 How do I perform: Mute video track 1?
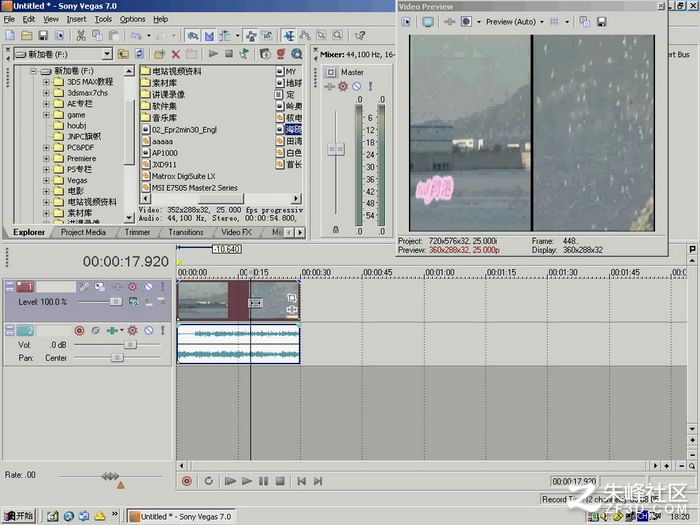149,287
